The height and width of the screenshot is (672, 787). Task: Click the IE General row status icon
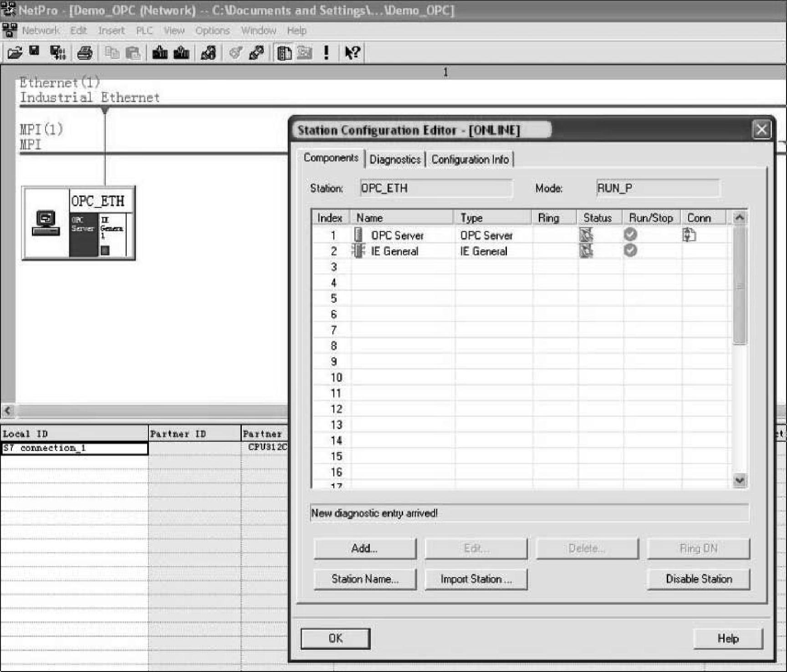pos(586,251)
